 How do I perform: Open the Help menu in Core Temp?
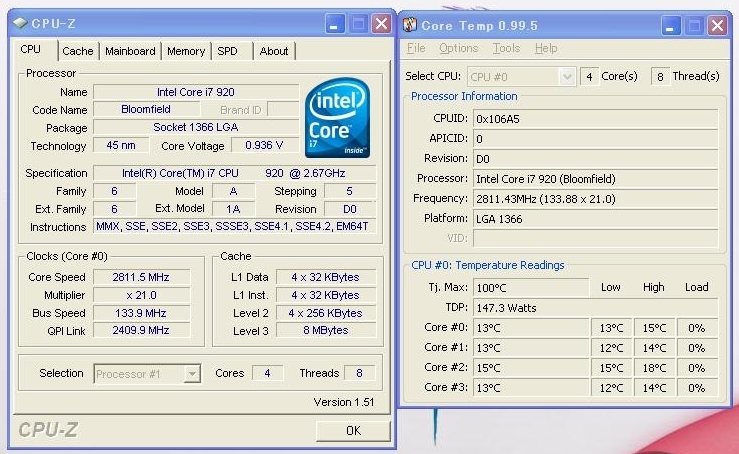coord(546,48)
